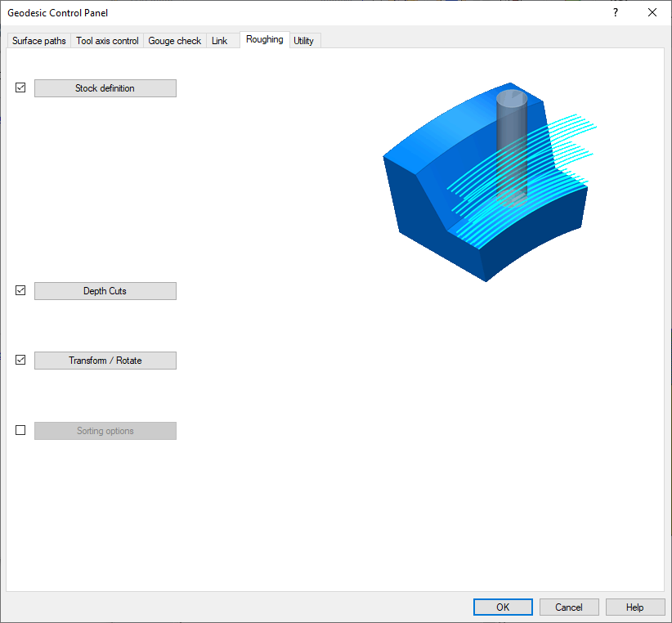Enable the Sorting options checkbox
The width and height of the screenshot is (672, 623).
click(x=21, y=430)
